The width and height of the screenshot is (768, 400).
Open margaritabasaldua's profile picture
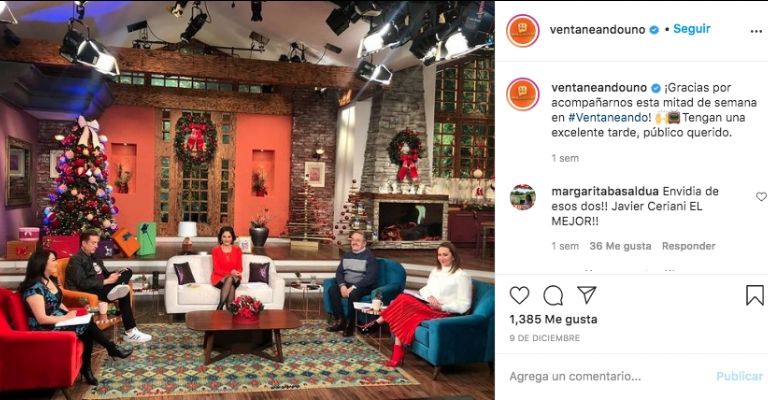523,197
